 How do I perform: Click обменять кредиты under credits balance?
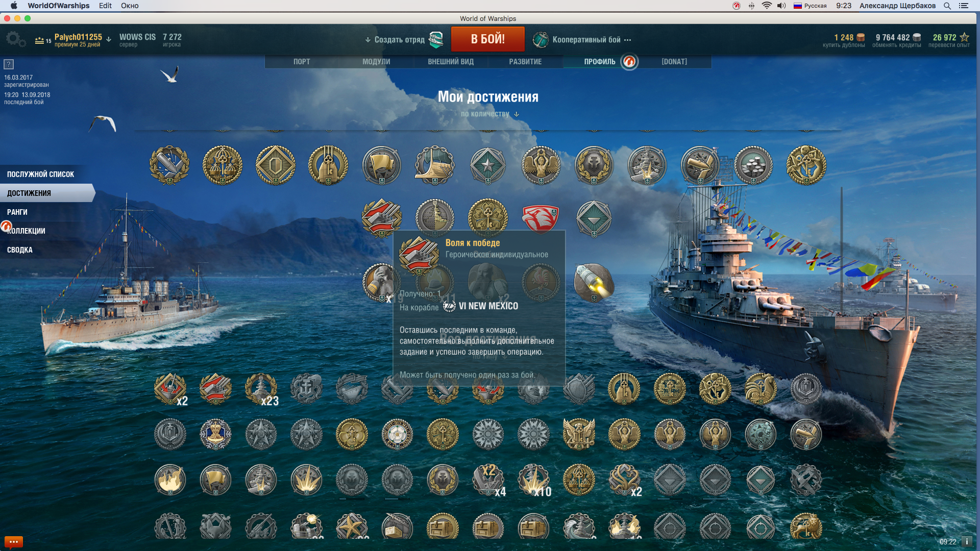click(x=897, y=45)
